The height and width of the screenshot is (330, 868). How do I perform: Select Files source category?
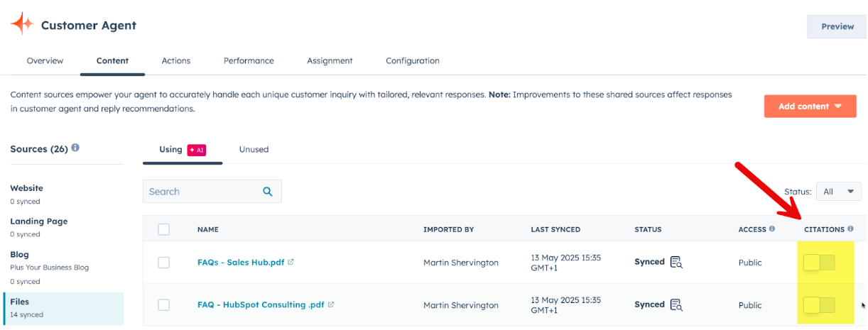click(62, 308)
